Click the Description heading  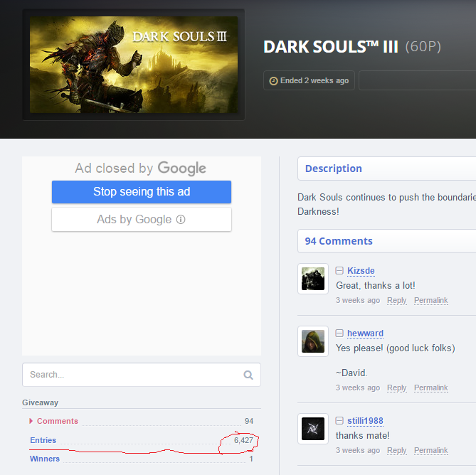(x=333, y=169)
